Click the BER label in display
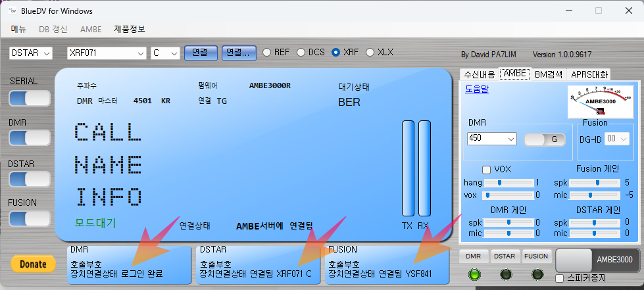The image size is (644, 290). point(349,103)
